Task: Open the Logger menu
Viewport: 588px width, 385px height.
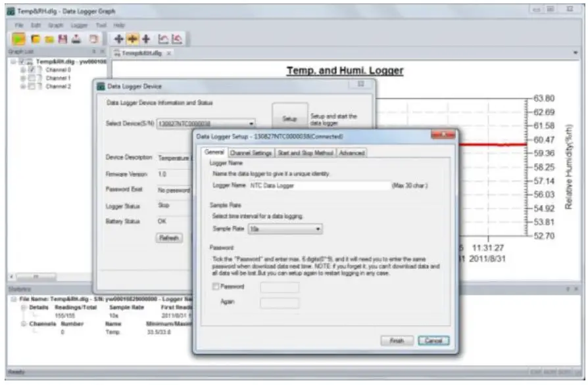Action: pos(79,24)
